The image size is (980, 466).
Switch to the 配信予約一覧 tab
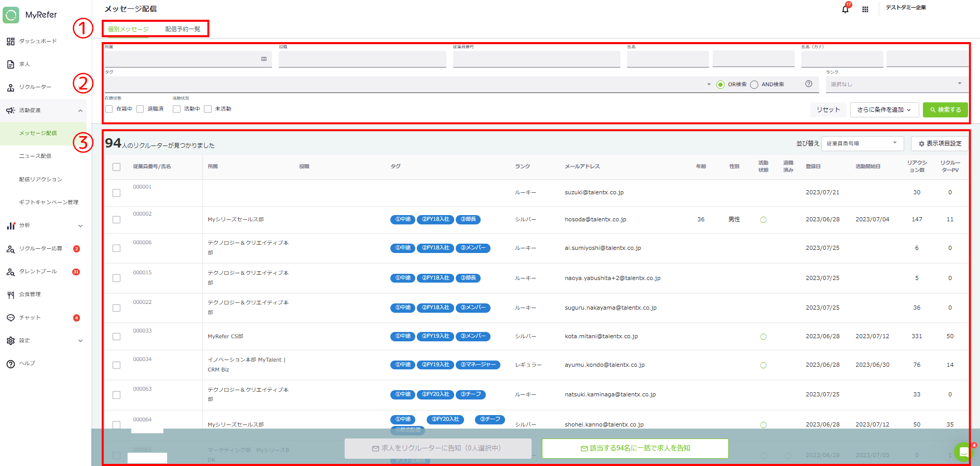183,29
